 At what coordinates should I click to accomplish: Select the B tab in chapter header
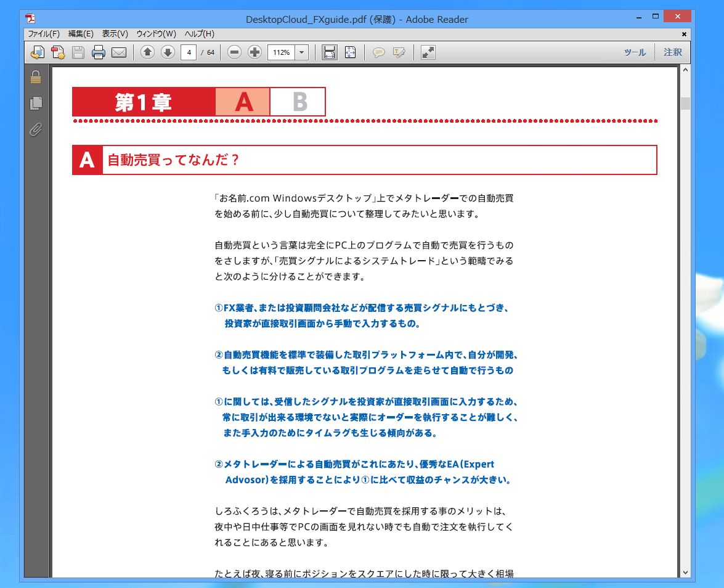click(298, 102)
